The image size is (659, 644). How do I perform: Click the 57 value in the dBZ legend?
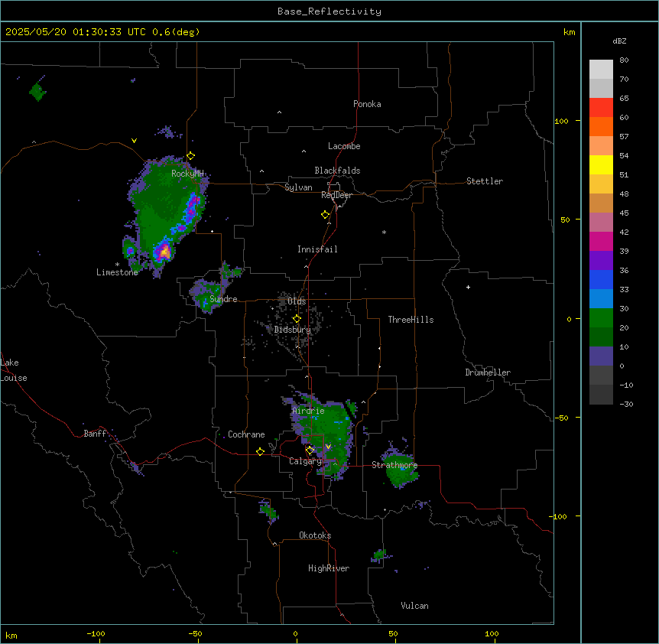point(624,136)
